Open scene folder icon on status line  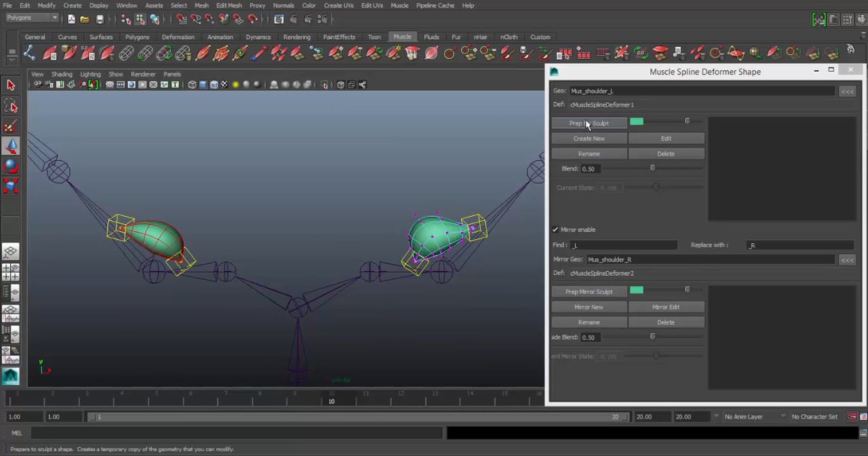(x=85, y=19)
